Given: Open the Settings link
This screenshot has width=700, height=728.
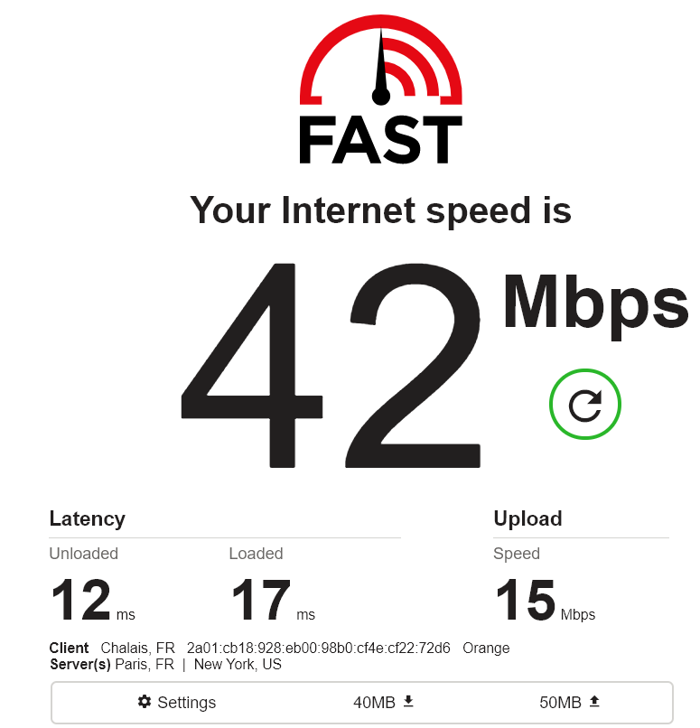Looking at the screenshot, I should [177, 702].
